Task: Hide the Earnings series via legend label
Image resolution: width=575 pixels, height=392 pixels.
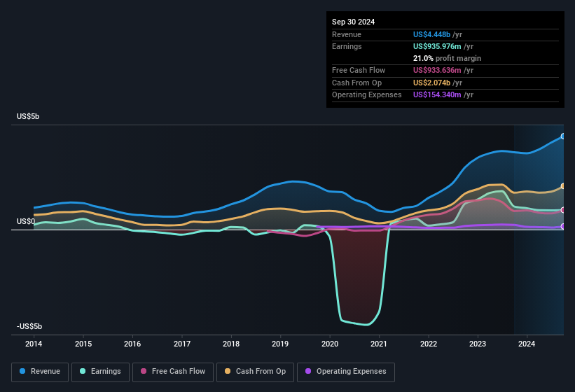Action: pyautogui.click(x=106, y=372)
